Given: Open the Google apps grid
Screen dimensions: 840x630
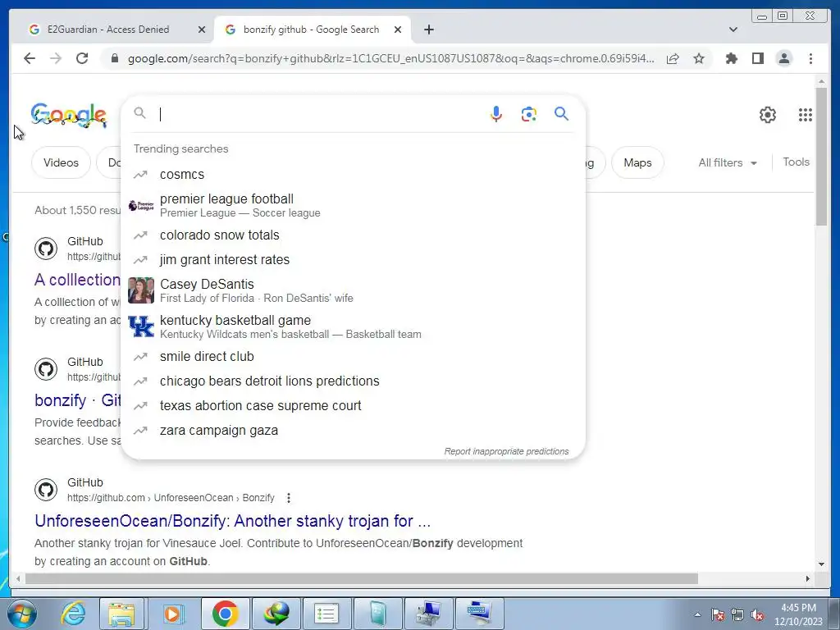Looking at the screenshot, I should [806, 115].
